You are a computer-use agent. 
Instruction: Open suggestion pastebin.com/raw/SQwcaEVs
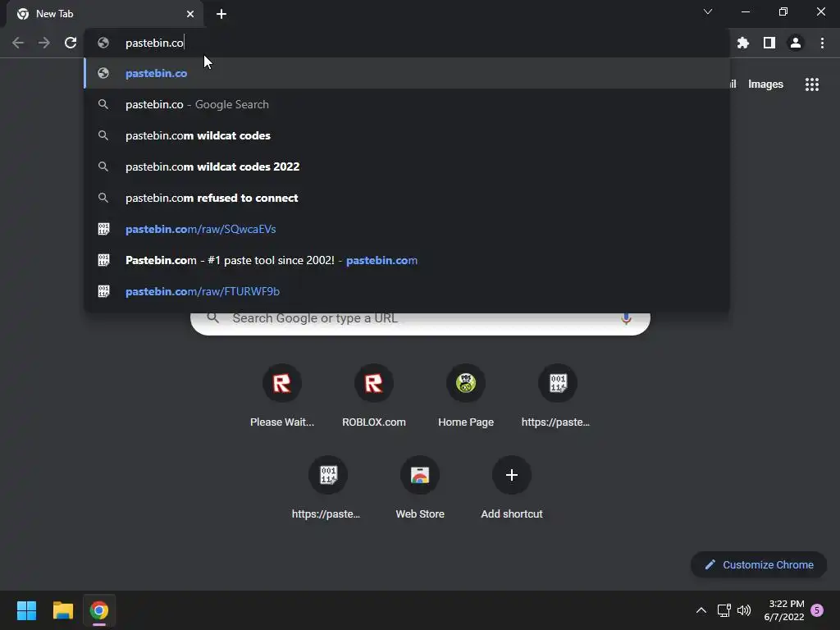[407, 229]
